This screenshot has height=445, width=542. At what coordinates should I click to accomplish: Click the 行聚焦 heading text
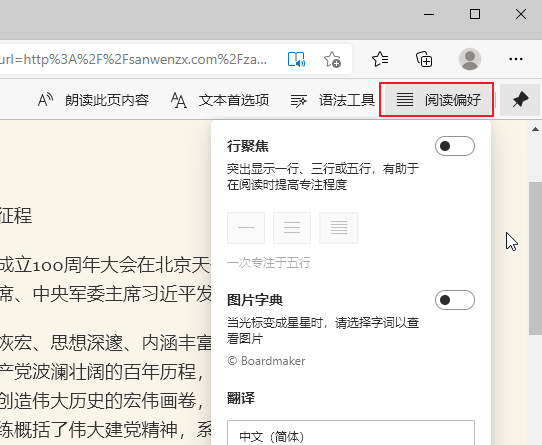point(248,146)
